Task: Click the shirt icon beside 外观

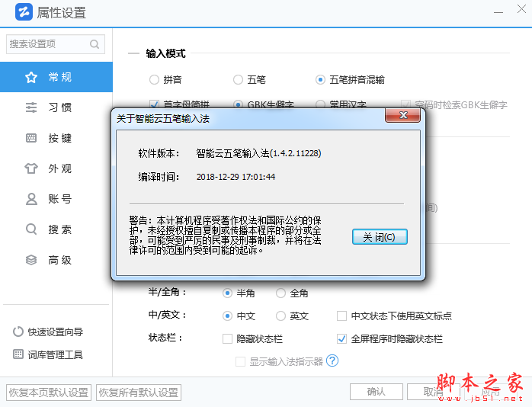Action: pyautogui.click(x=31, y=168)
